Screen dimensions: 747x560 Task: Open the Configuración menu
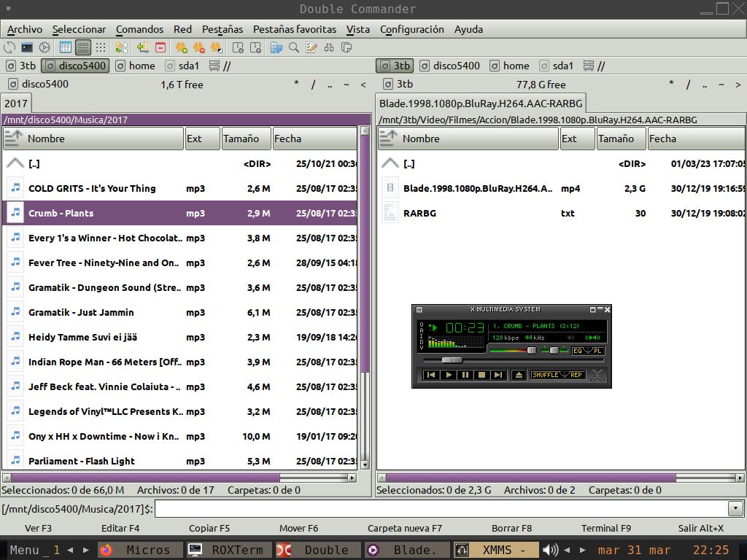(411, 29)
